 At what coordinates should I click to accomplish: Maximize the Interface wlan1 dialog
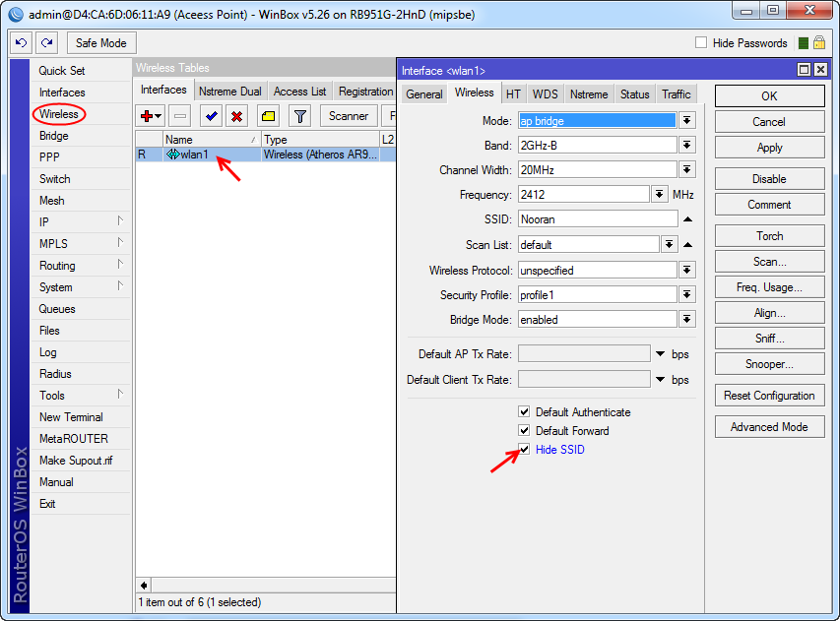(804, 70)
